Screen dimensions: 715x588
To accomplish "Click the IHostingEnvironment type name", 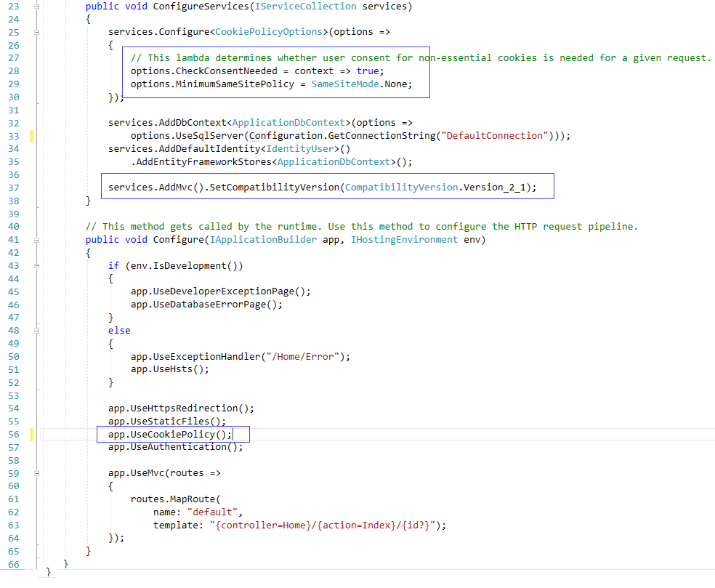I will pos(404,240).
